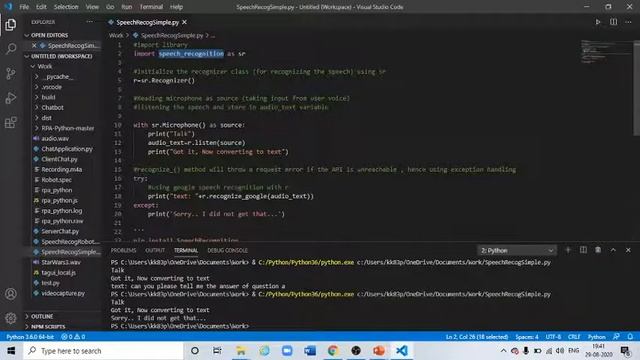Open editor More Actions ellipsis
The image size is (640, 360).
click(x=629, y=22)
